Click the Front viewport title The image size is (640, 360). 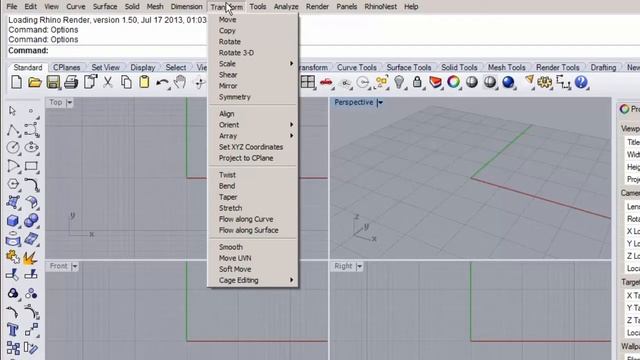tap(58, 267)
